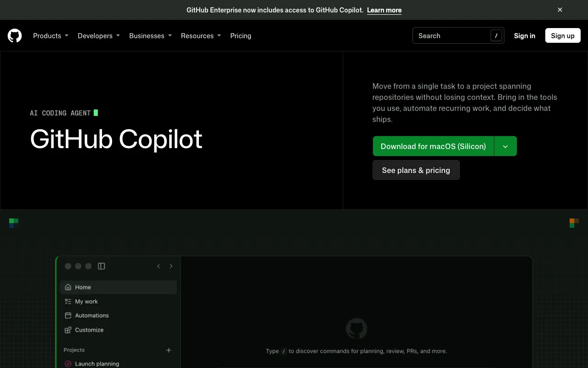Add a new project with plus icon

click(x=169, y=350)
